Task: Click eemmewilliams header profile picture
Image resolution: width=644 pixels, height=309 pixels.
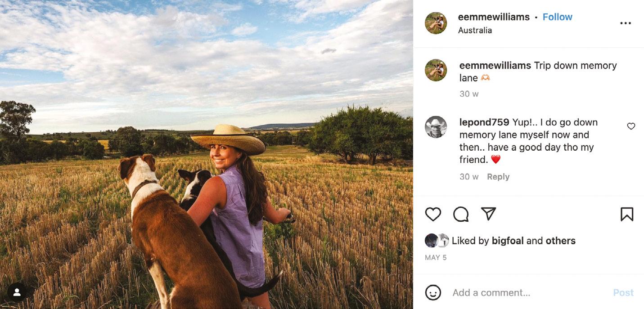Action: pyautogui.click(x=436, y=23)
